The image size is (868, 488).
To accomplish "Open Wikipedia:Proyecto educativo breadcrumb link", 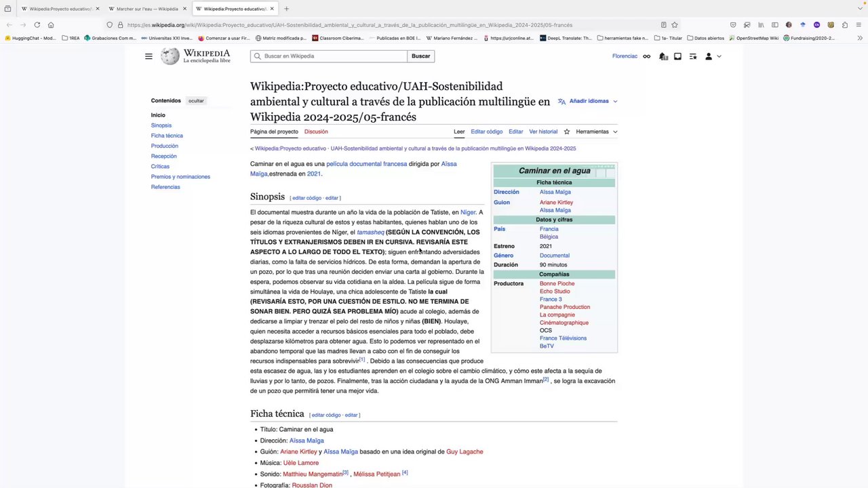I will tap(290, 148).
